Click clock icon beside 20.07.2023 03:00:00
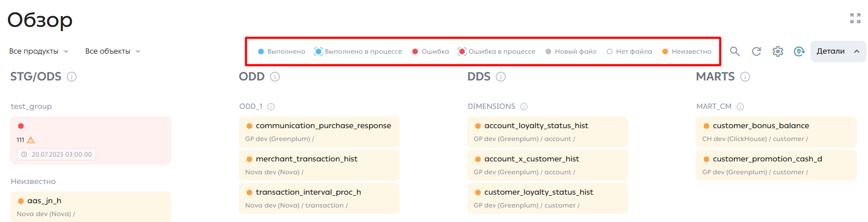Viewport: 868px width, 222px height. (x=24, y=154)
